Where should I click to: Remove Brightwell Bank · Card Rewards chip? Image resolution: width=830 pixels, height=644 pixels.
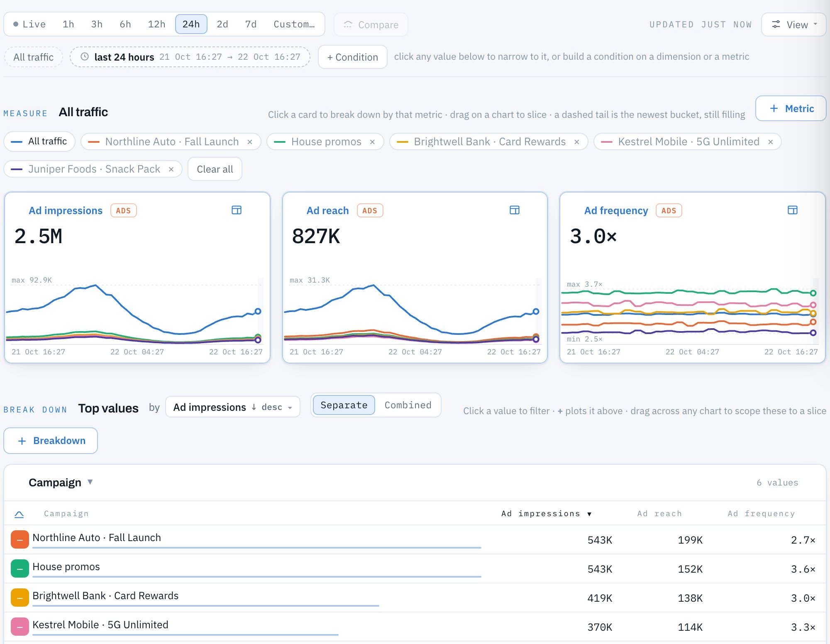point(576,142)
